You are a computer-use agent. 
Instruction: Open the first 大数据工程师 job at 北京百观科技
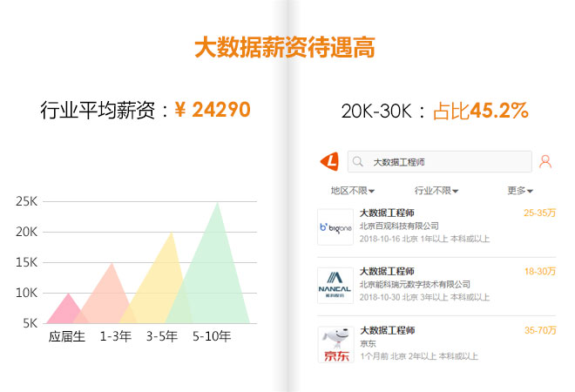pos(387,213)
